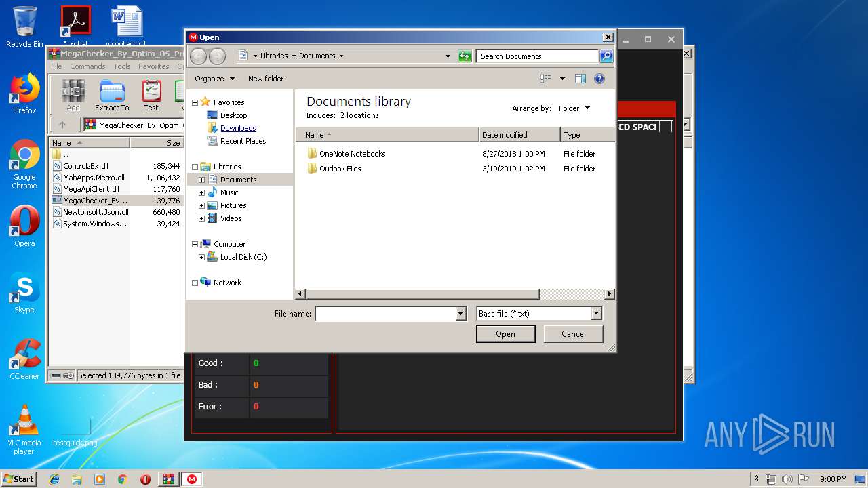This screenshot has height=488, width=868.
Task: Expand the Videos library node
Action: tap(201, 218)
